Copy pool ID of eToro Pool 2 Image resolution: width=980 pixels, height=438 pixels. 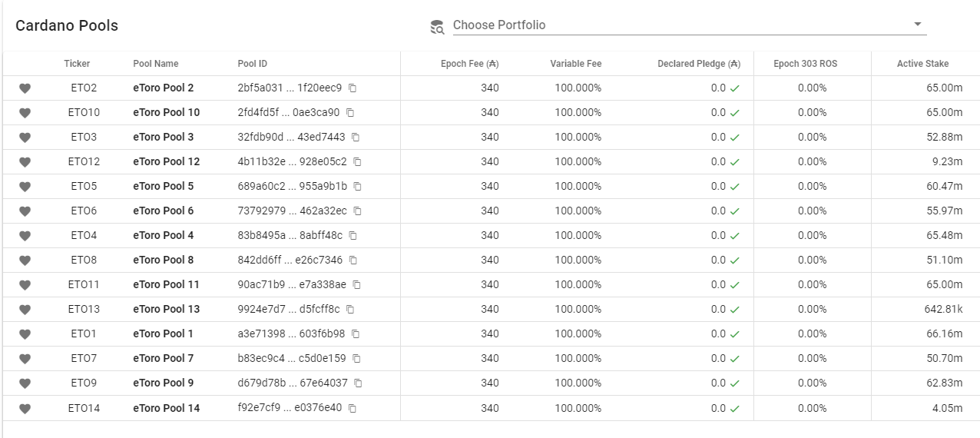tap(353, 88)
